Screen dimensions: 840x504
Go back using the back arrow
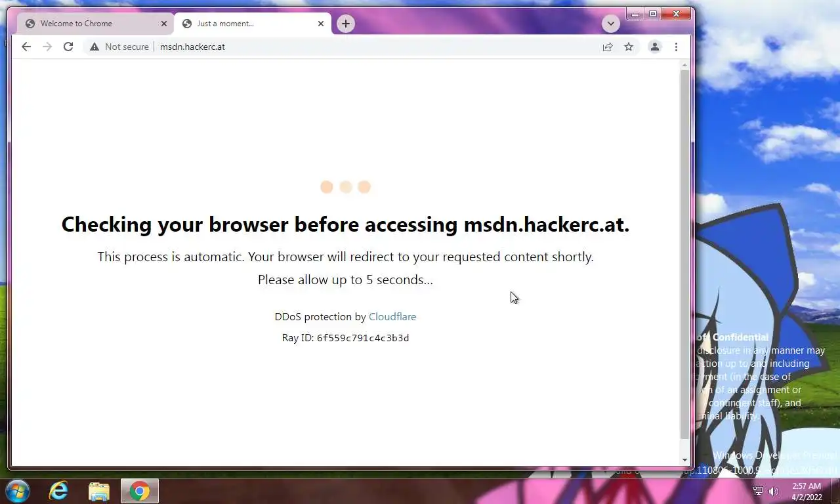click(x=26, y=47)
